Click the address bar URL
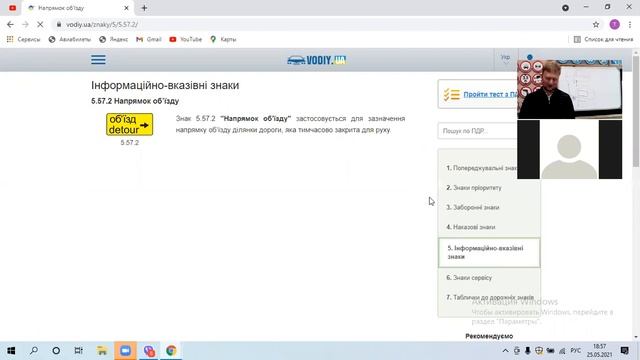 [102, 24]
